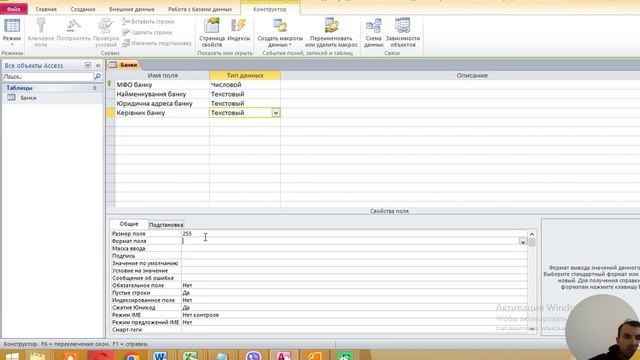Select the Банки document tab

[124, 65]
